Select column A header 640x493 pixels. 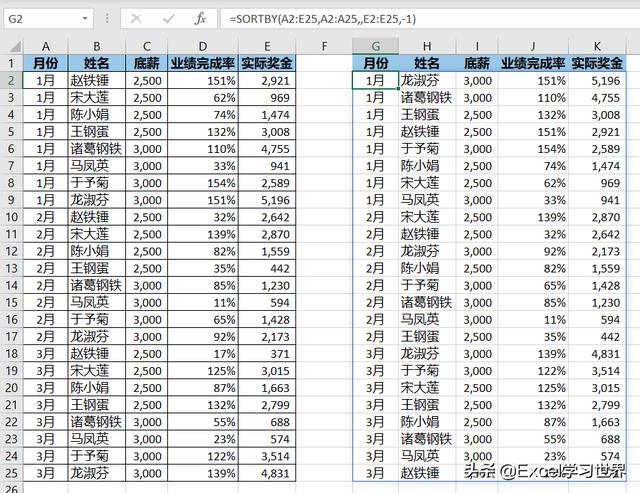click(46, 47)
